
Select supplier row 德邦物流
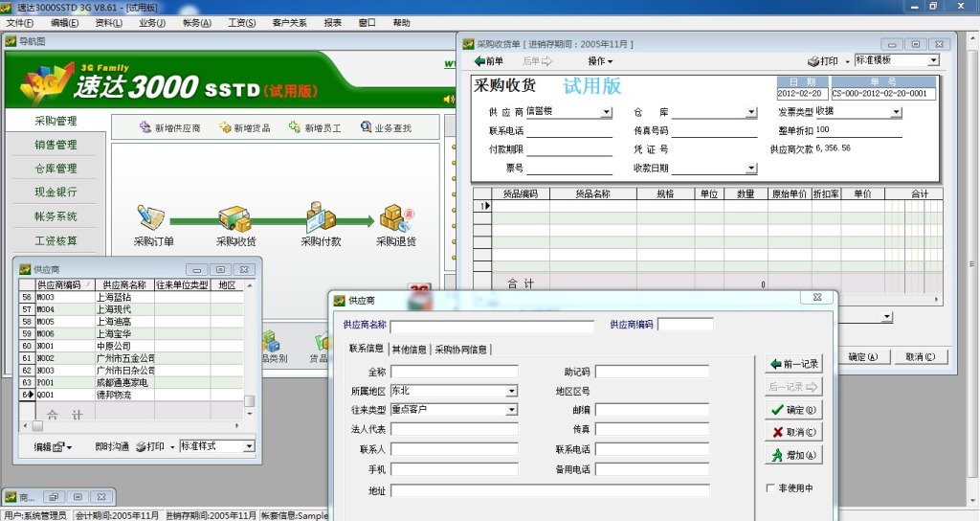coord(131,395)
